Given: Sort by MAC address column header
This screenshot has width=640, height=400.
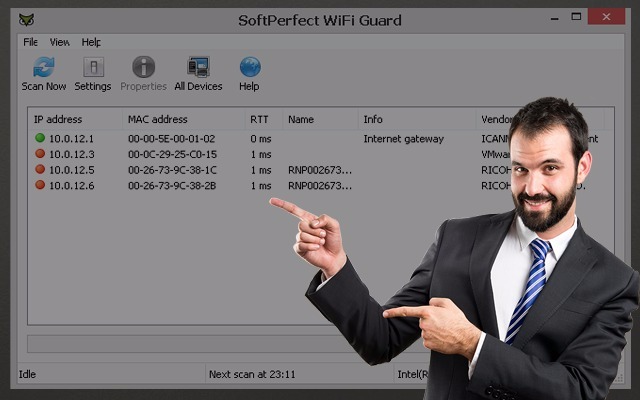Looking at the screenshot, I should (x=158, y=119).
